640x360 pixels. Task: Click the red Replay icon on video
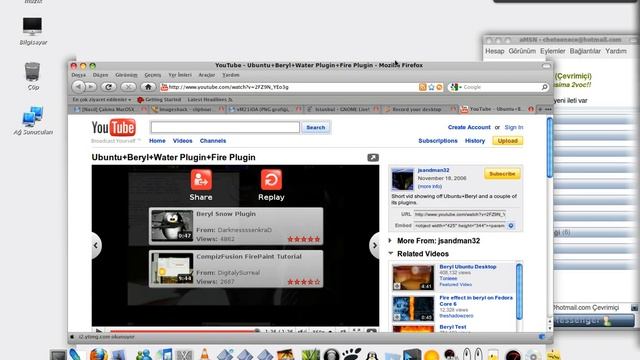[271, 180]
